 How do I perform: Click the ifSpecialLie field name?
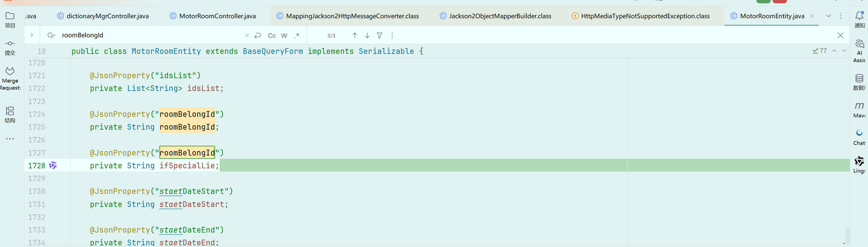click(x=187, y=166)
